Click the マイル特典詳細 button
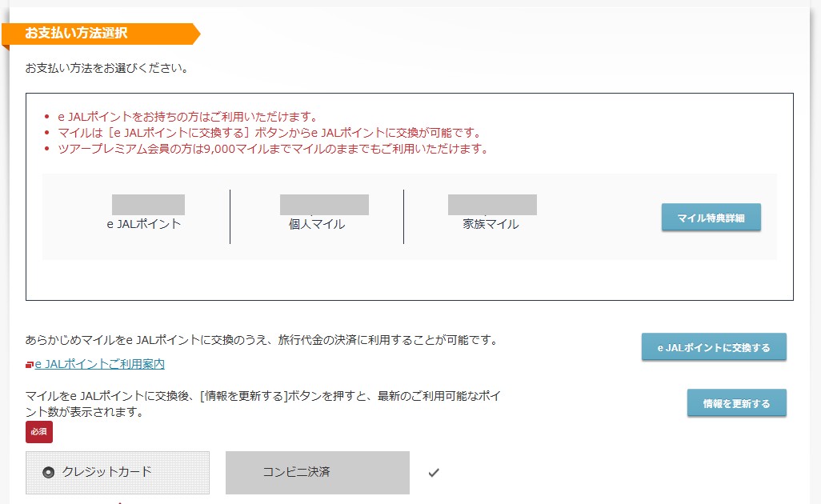 [711, 217]
